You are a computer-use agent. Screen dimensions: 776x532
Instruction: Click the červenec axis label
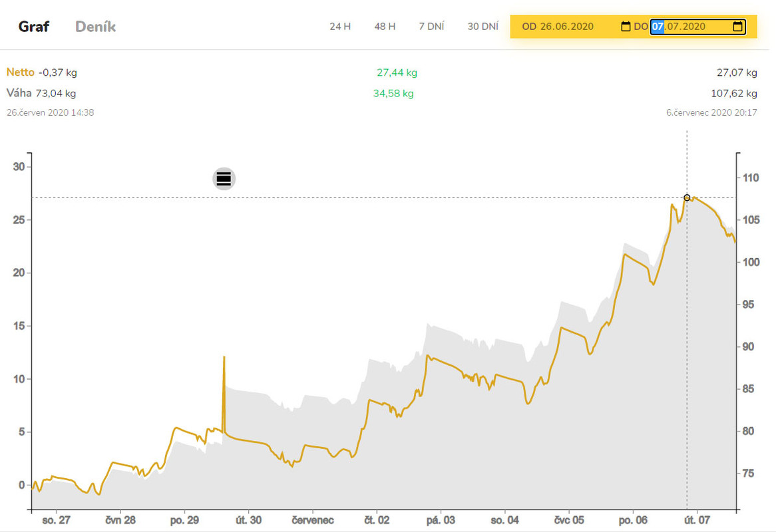coord(313,520)
